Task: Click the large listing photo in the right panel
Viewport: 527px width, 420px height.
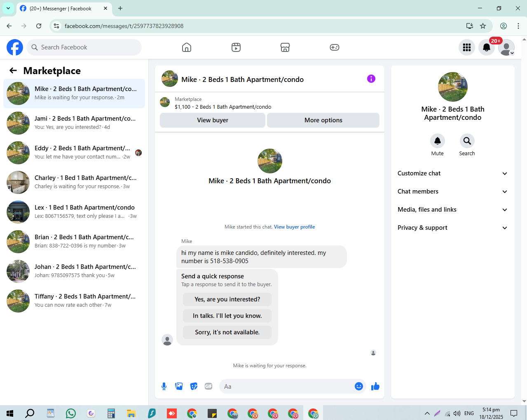Action: pyautogui.click(x=453, y=87)
